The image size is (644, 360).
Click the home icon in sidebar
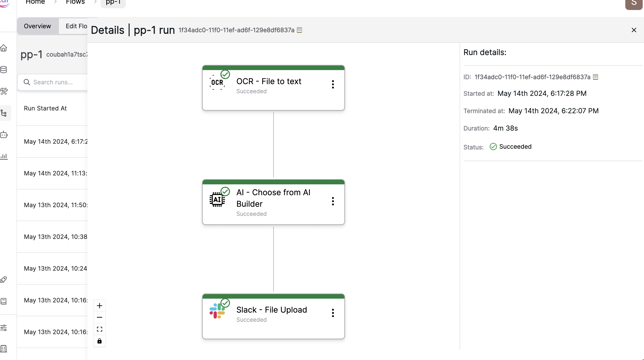(x=4, y=48)
